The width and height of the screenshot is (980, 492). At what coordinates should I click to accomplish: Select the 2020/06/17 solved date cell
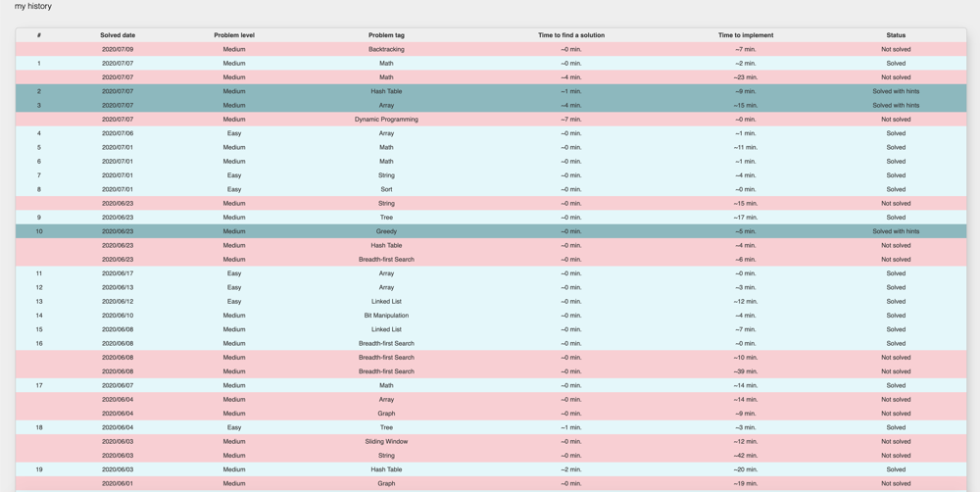pyautogui.click(x=118, y=273)
